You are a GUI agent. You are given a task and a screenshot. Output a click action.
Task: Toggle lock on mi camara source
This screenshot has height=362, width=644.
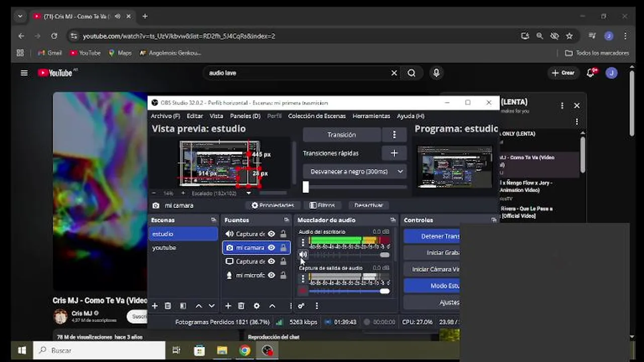(x=283, y=248)
